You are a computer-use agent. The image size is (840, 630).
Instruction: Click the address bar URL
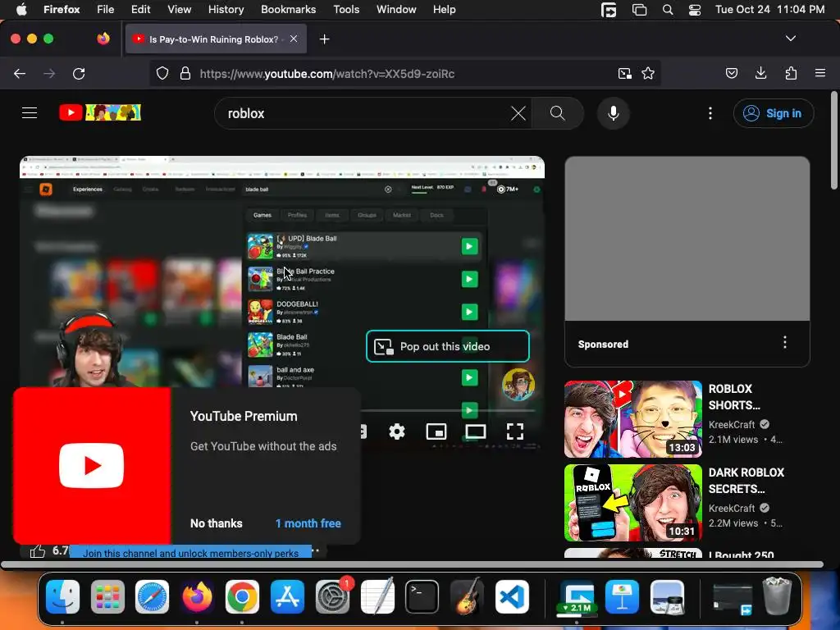tap(326, 74)
